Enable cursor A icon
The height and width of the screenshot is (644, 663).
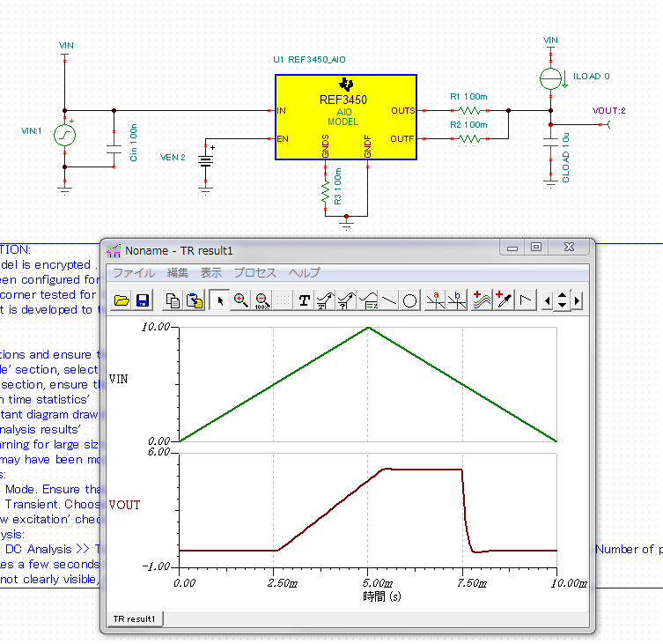tap(436, 300)
